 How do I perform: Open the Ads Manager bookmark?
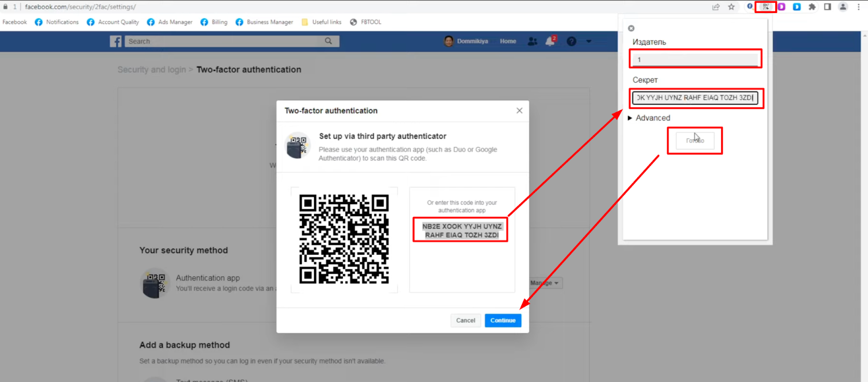pos(170,22)
